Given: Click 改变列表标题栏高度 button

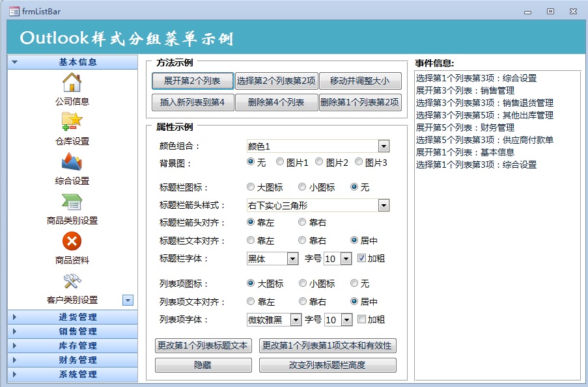Looking at the screenshot, I should [328, 365].
